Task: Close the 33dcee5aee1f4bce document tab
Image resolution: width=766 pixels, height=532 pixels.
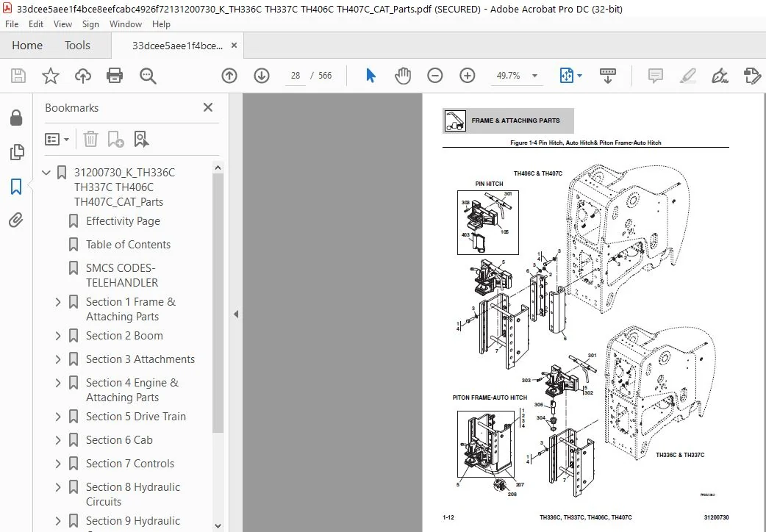Action: point(234,46)
